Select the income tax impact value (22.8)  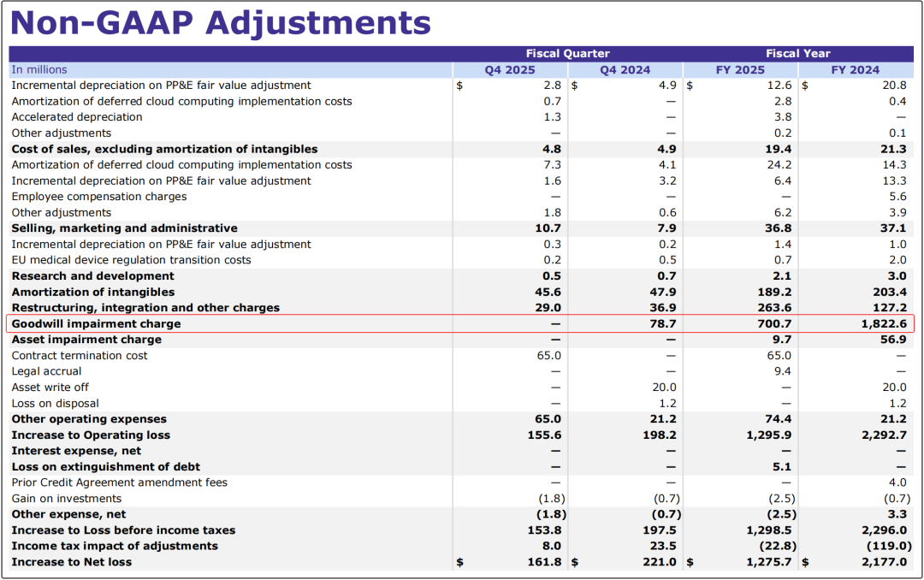[x=777, y=546]
